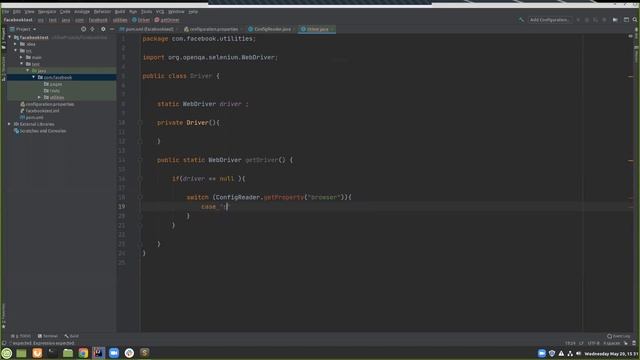Viewport: 640px width, 360px height.
Task: Collapse the com.facebook package
Action: tap(33, 77)
